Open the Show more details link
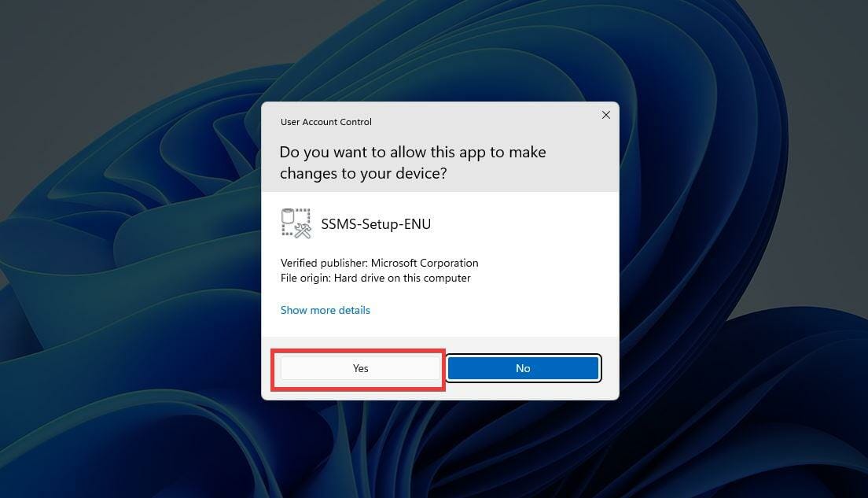 (x=325, y=310)
